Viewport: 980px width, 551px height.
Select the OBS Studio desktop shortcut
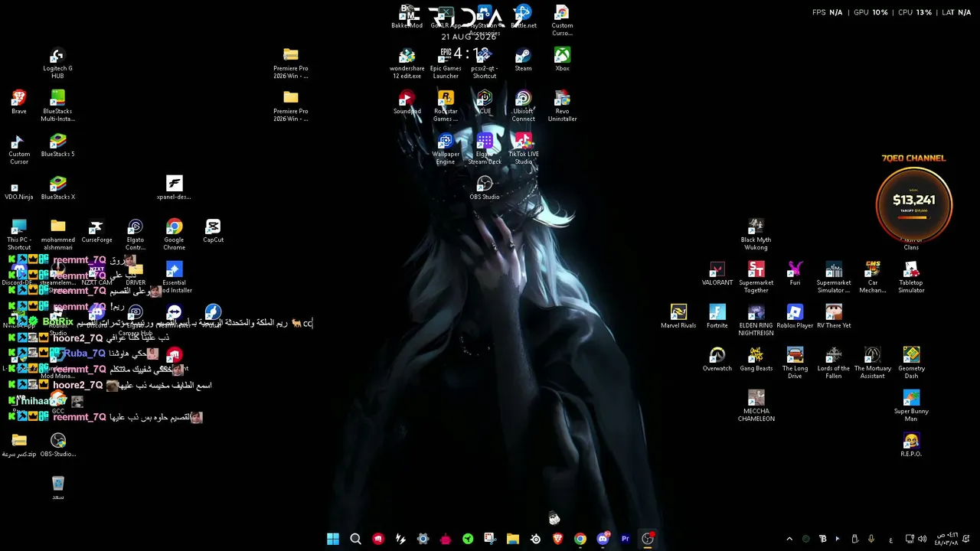coord(484,188)
